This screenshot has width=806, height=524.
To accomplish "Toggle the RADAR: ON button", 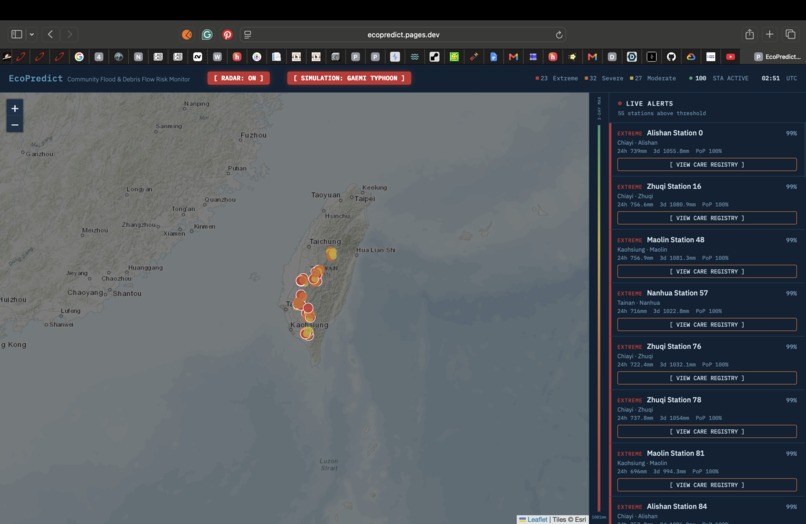I will pos(239,78).
